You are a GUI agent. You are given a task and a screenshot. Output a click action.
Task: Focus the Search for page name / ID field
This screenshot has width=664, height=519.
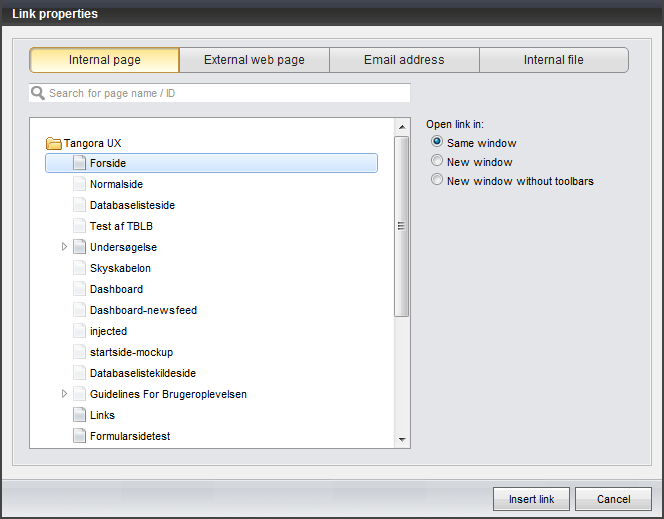coord(219,93)
